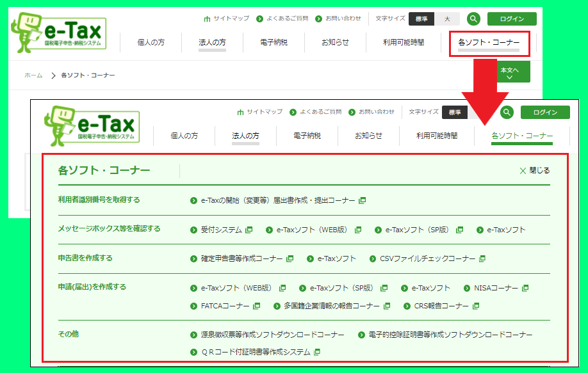
Task: Open the search icon in the front window
Action: [507, 112]
